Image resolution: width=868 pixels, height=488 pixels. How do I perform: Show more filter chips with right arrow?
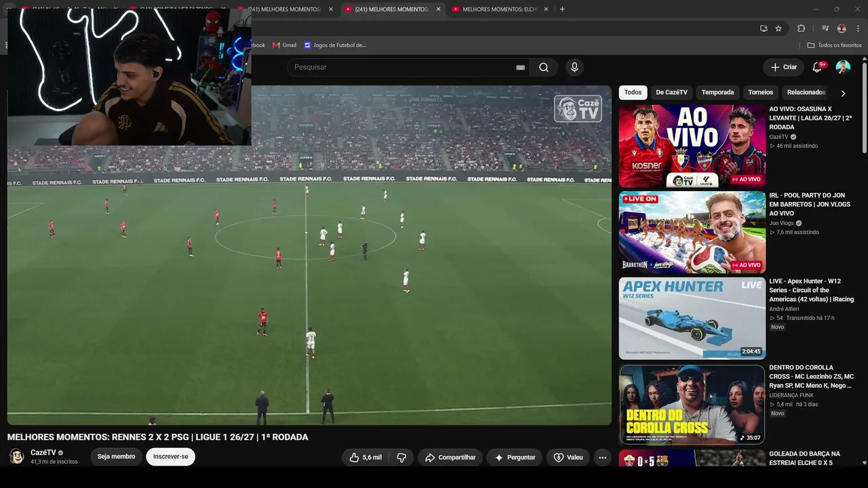tap(843, 93)
